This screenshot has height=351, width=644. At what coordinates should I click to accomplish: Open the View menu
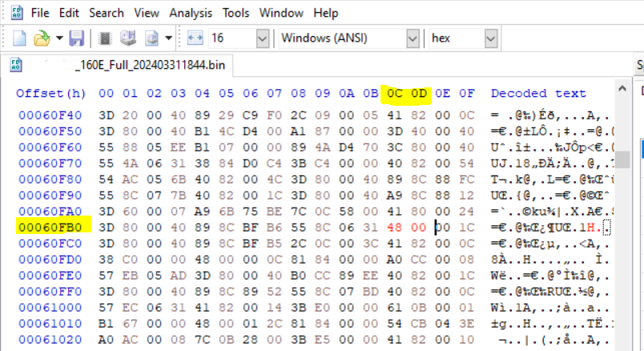(147, 13)
